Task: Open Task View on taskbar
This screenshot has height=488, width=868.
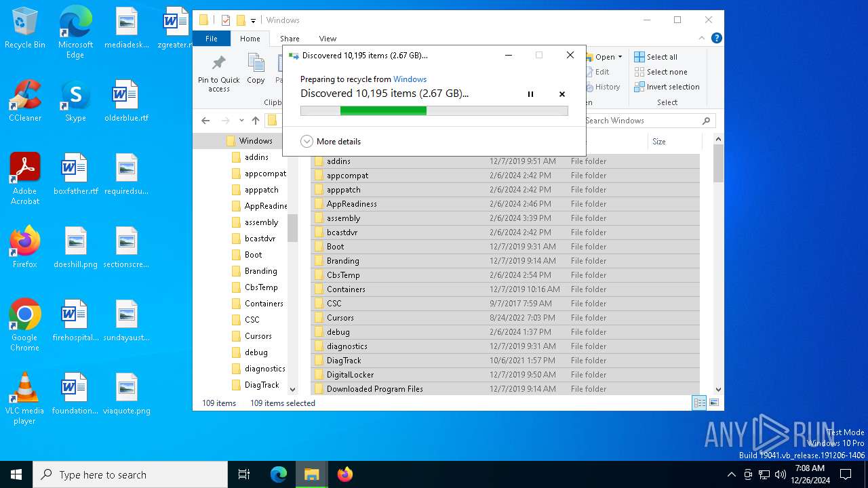Action: point(244,474)
